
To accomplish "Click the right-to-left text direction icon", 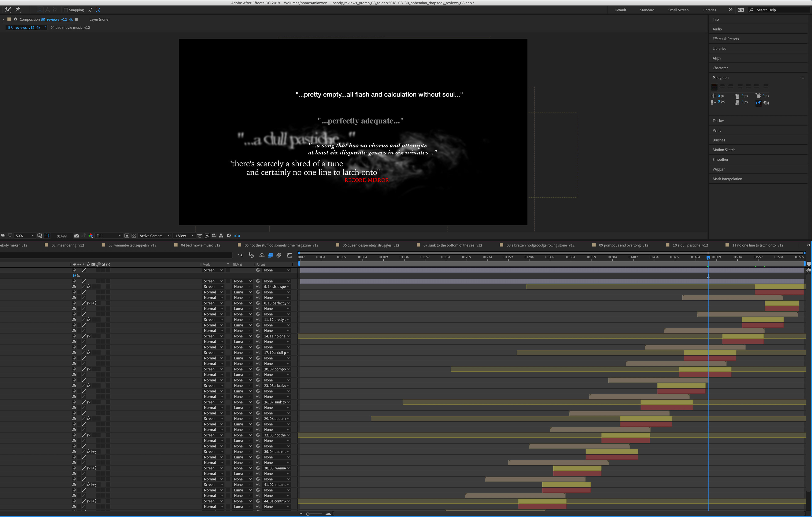I will point(767,103).
